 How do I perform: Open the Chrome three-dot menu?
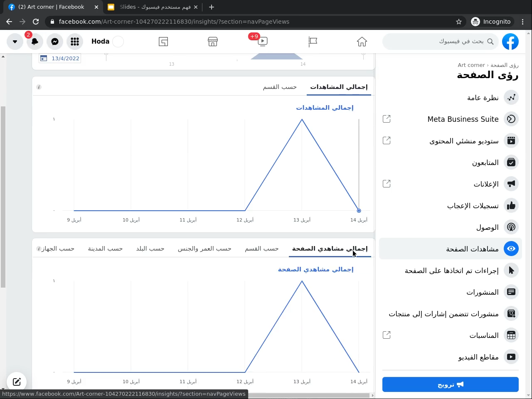tap(523, 22)
